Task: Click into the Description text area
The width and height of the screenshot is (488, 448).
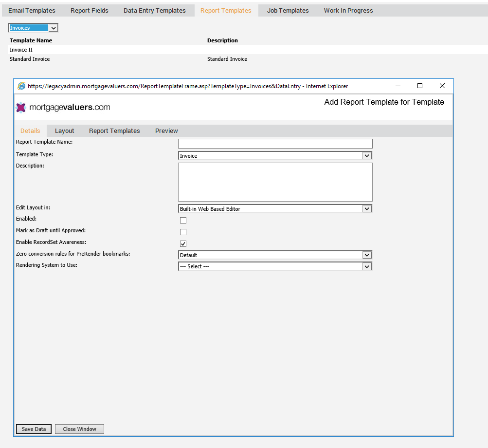Action: coord(275,182)
